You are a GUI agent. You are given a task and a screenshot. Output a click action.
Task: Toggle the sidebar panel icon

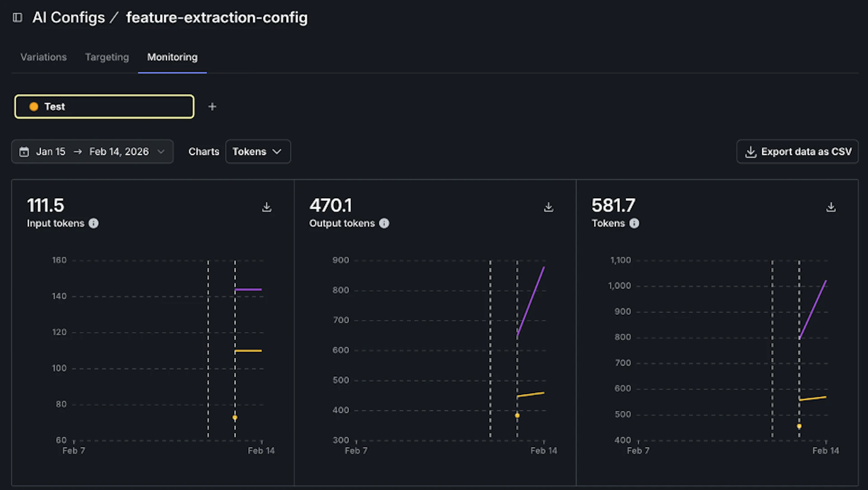point(18,18)
